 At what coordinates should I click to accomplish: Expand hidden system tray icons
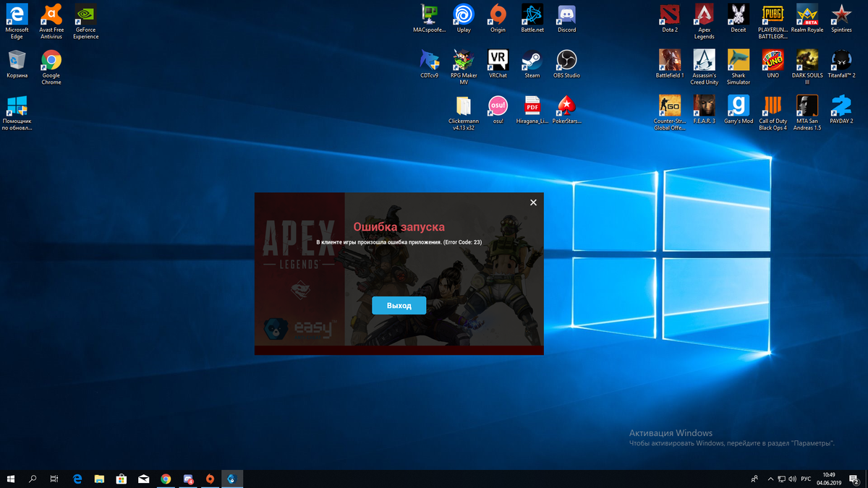pyautogui.click(x=770, y=479)
